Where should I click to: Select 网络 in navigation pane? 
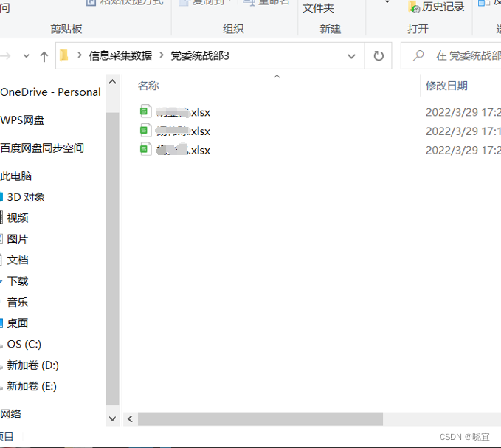(10, 414)
